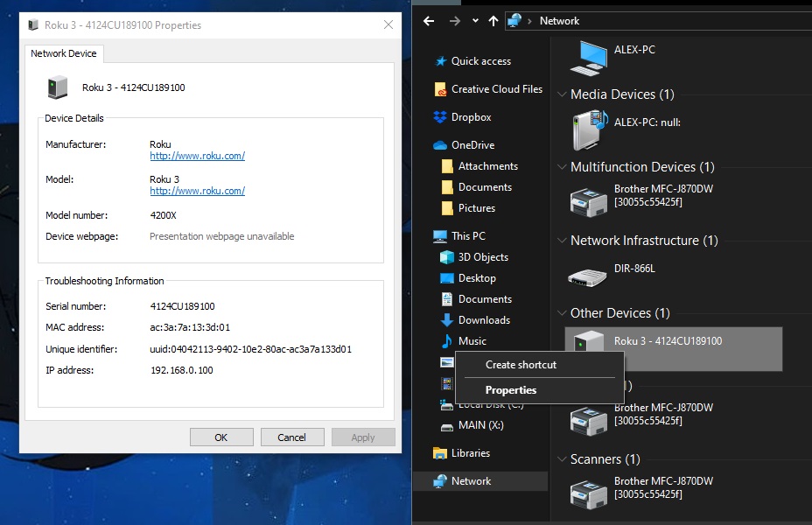Viewport: 812px width, 525px height.
Task: Select the Brother MFC-J870DW icon above the Scanners group
Action: (589, 422)
